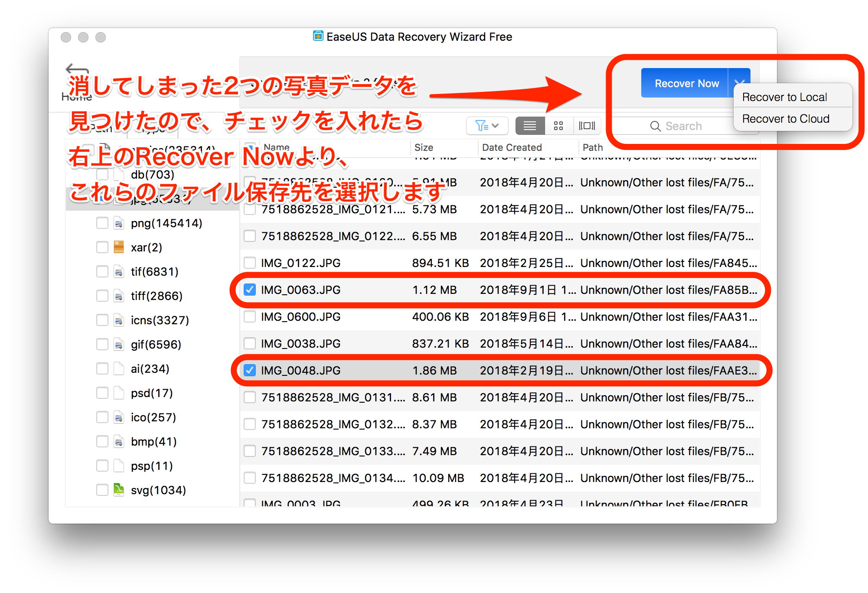Expand the filter dropdown chevron

[496, 126]
